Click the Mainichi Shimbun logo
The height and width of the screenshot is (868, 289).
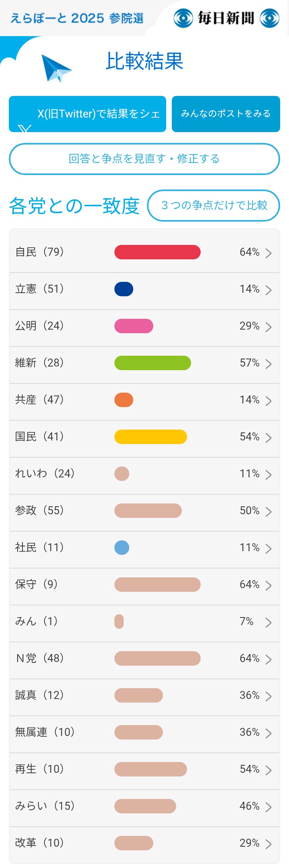226,18
